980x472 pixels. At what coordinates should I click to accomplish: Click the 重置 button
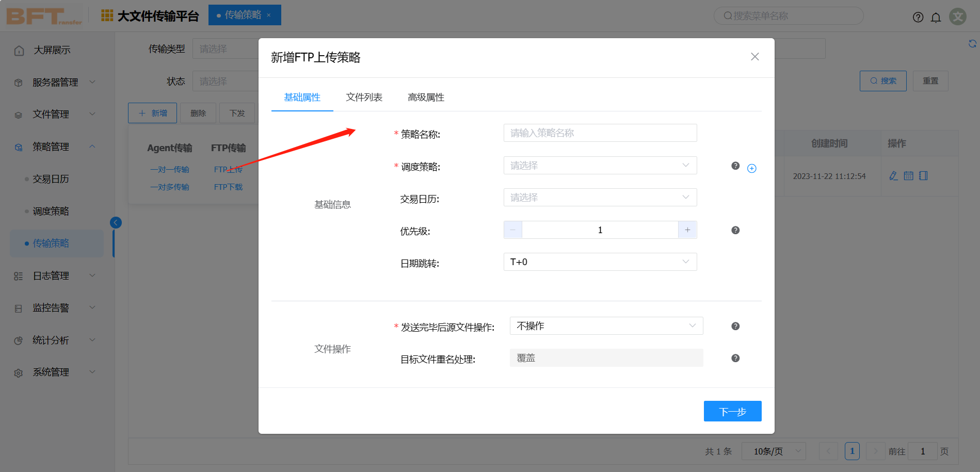930,81
